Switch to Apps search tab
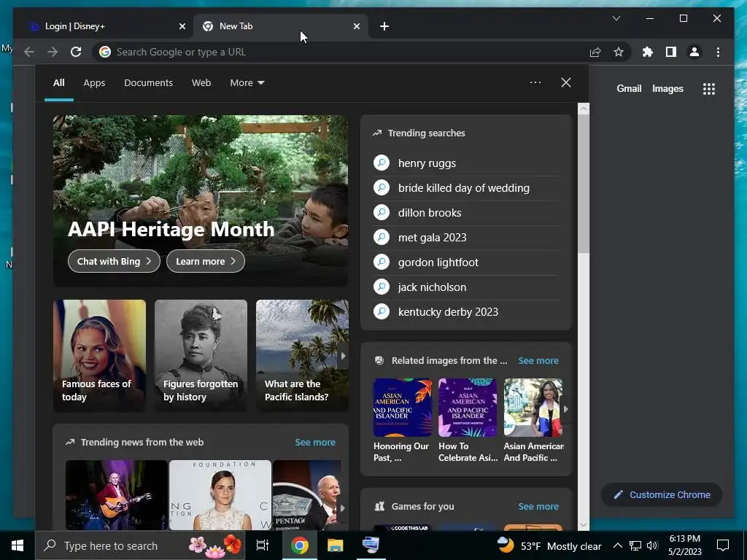 point(94,83)
